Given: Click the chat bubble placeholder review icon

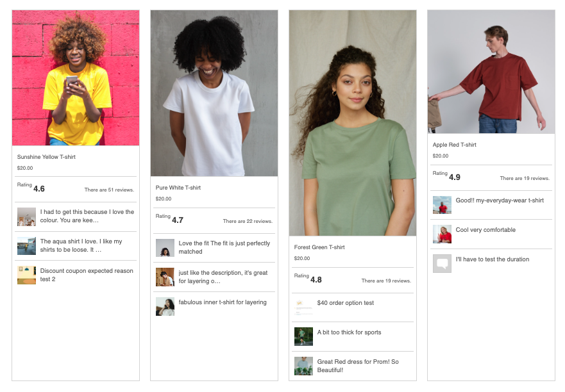Looking at the screenshot, I should [x=442, y=264].
